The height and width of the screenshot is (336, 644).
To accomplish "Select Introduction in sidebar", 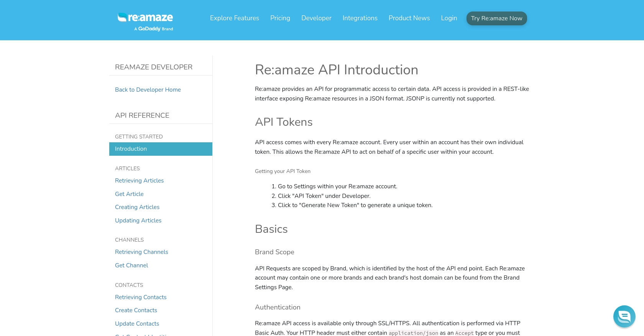I will coord(161,149).
